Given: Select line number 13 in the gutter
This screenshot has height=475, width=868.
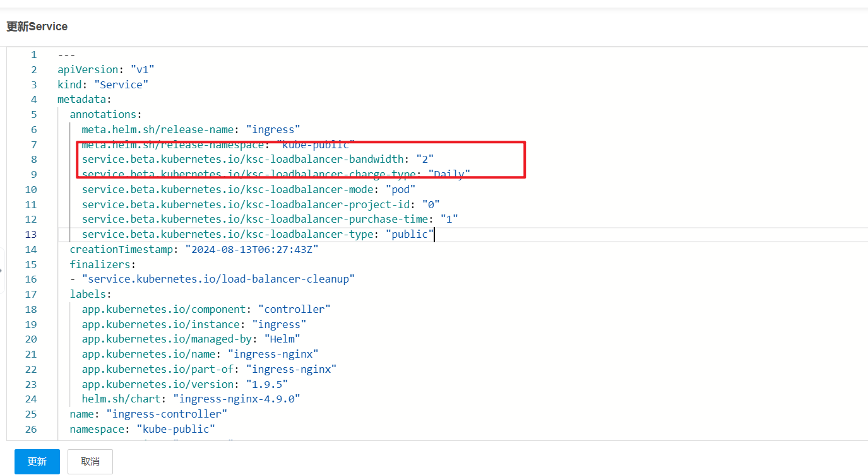Looking at the screenshot, I should pyautogui.click(x=31, y=235).
